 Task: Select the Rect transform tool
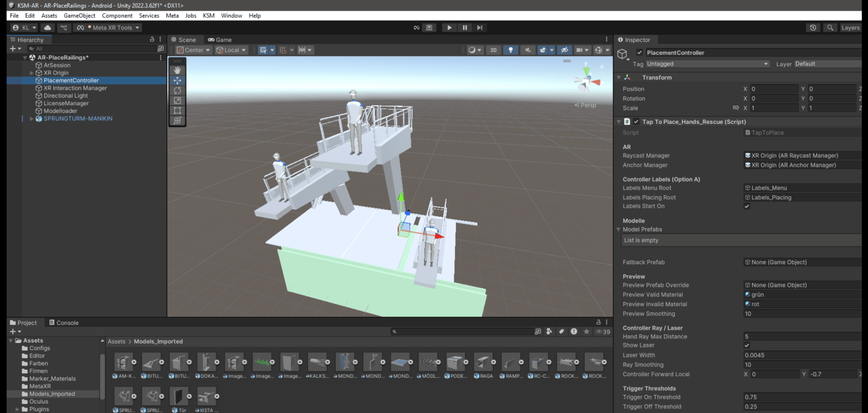coord(177,111)
